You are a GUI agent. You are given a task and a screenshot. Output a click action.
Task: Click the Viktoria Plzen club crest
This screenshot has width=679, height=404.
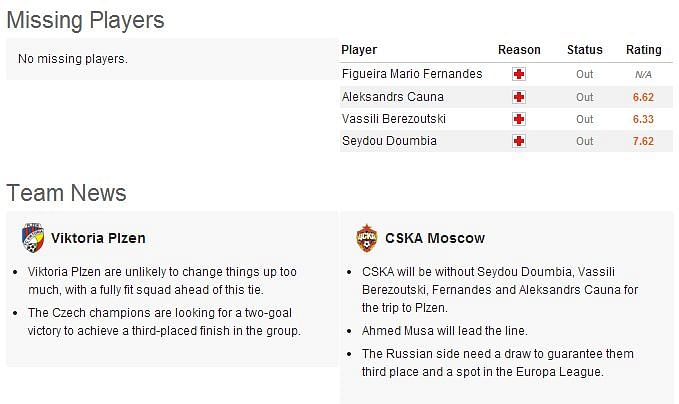click(x=33, y=238)
